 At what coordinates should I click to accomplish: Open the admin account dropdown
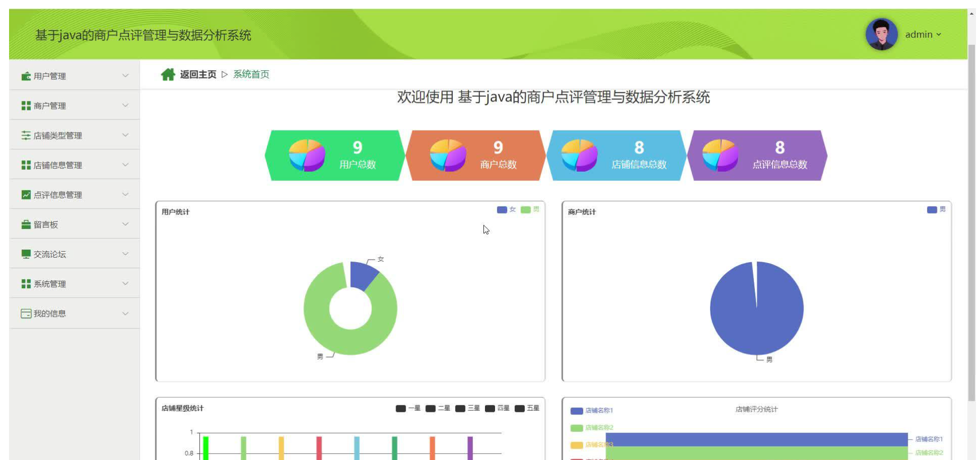(x=923, y=35)
